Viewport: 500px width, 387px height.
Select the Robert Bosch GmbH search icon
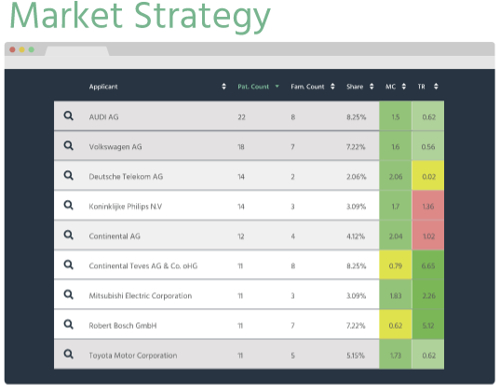68,324
